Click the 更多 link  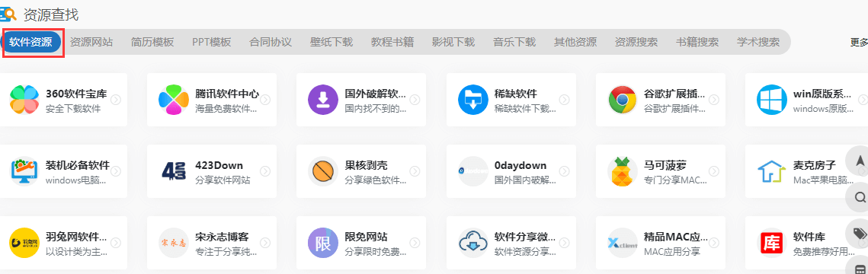(x=859, y=42)
